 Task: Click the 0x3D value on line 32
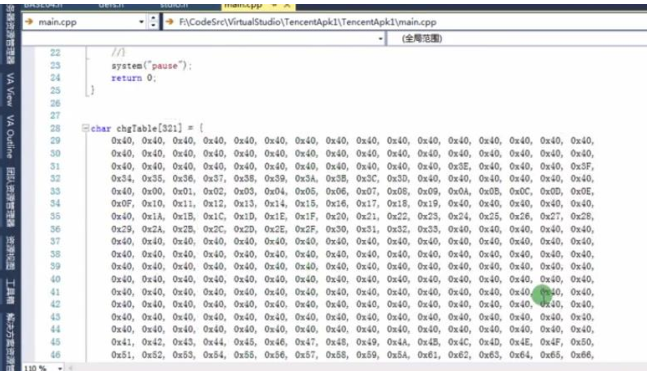(x=398, y=179)
